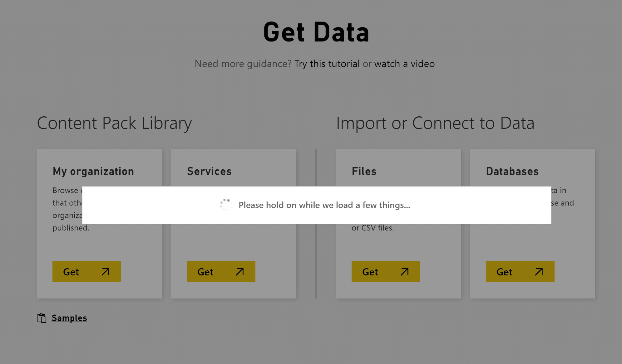Select the Databases card title
This screenshot has width=622, height=364.
tap(512, 171)
